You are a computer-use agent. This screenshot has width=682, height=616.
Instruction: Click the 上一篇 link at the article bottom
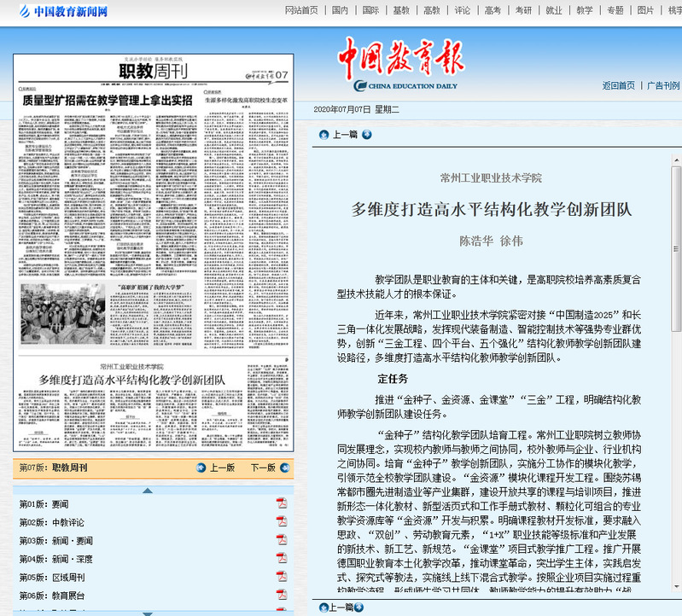tap(345, 607)
